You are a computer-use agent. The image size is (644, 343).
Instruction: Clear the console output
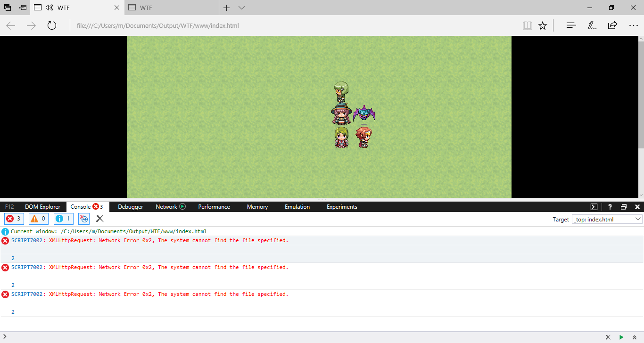click(x=99, y=219)
